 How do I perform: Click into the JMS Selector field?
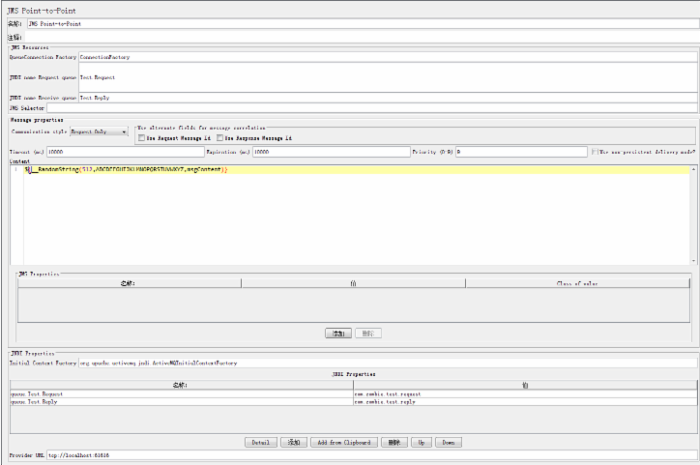point(370,108)
